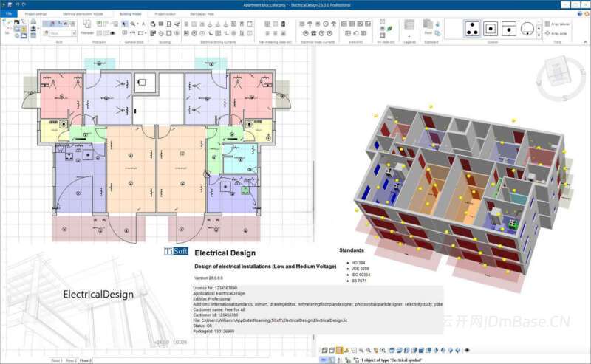The width and height of the screenshot is (591, 364).
Task: Click the Paste button in Clipboard
Action: coord(428,27)
